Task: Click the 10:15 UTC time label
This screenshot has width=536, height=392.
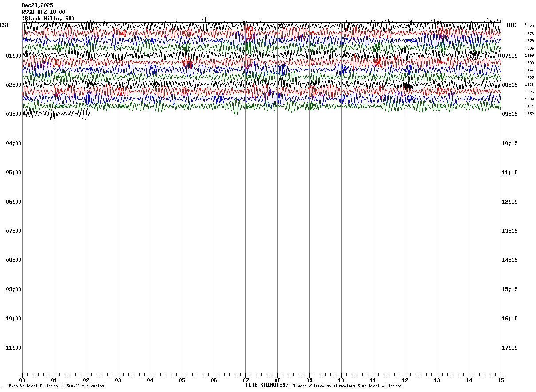Action: [510, 143]
